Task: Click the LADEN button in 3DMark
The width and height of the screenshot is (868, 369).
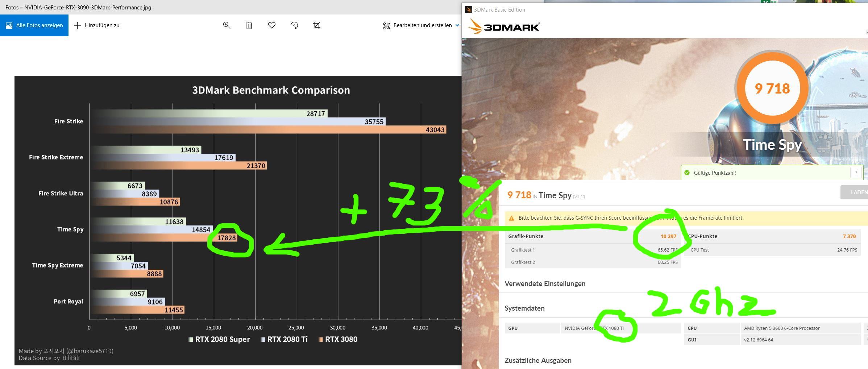Action: 854,192
